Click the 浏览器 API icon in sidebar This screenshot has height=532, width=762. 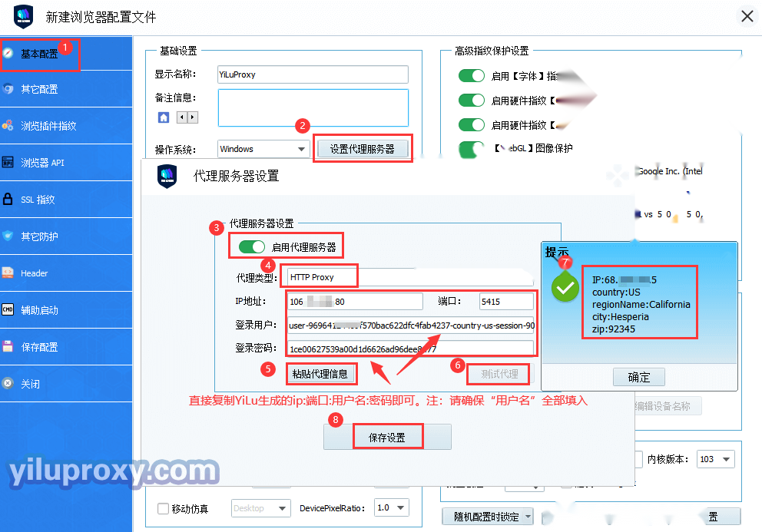[x=8, y=162]
